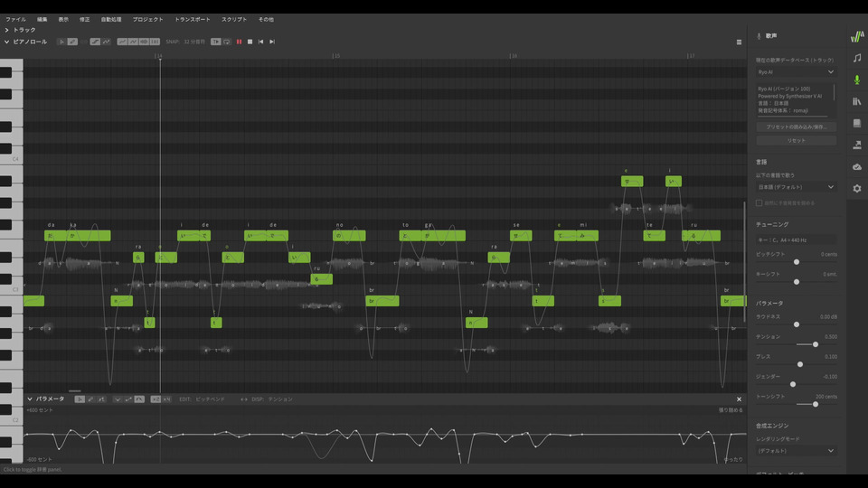Screen dimensions: 868x488
Task: Jump to end with skip-forward button
Action: click(272, 42)
